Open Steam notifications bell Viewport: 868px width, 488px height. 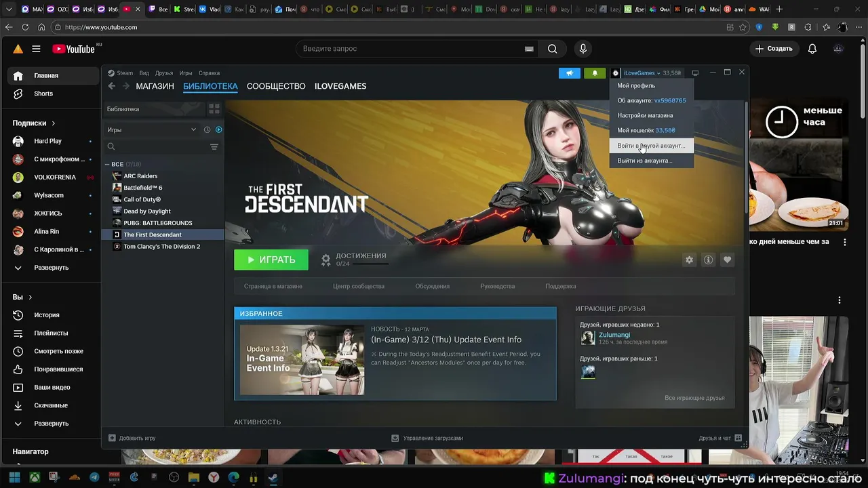[x=595, y=73]
